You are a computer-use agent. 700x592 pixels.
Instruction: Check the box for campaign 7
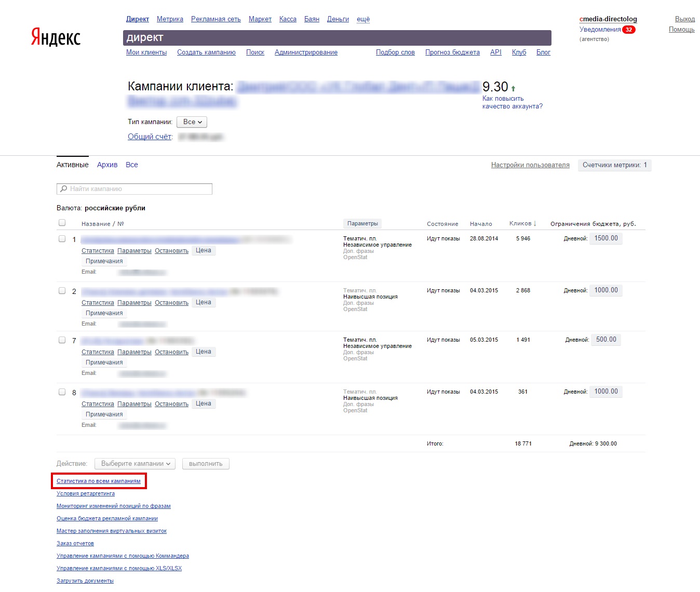coord(62,340)
